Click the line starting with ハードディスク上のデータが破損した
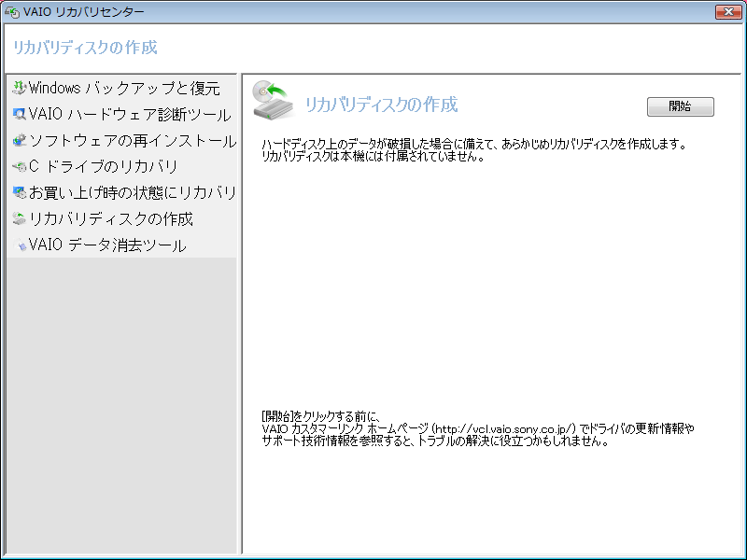 coord(474,144)
